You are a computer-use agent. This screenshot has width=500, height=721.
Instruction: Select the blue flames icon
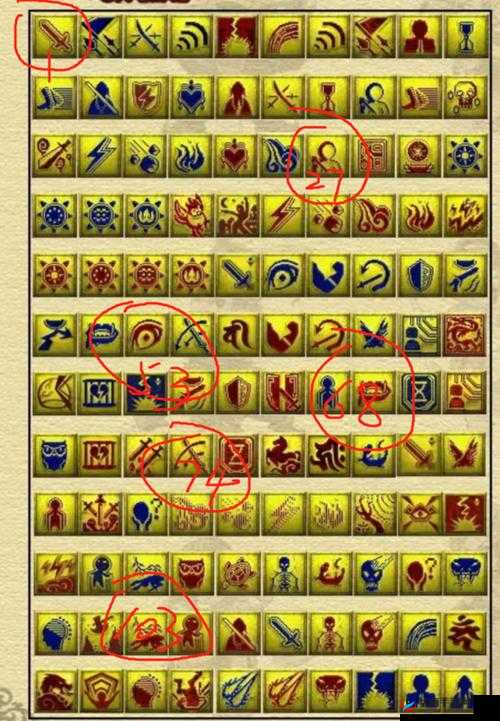pos(191,156)
